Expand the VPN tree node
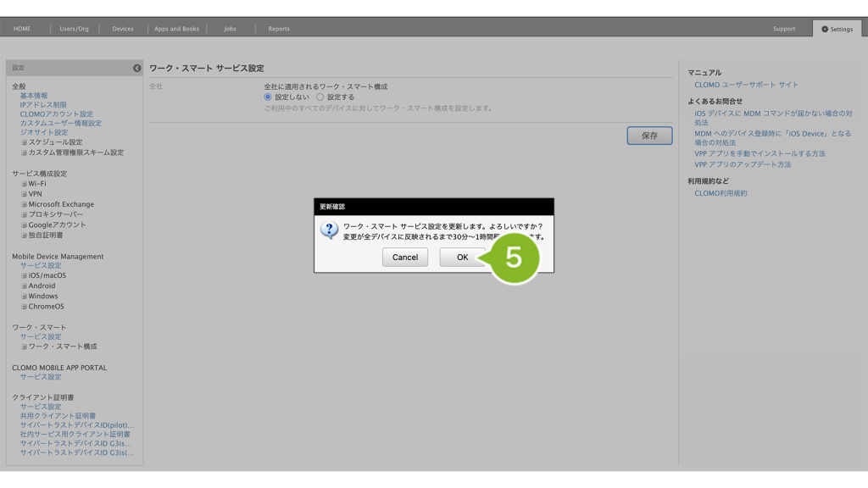868x488 pixels. tap(25, 194)
